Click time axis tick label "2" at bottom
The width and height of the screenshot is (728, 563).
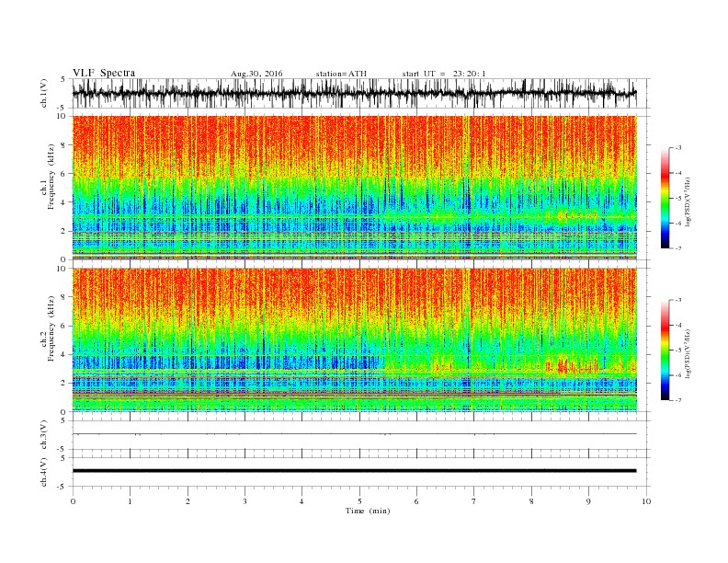(x=188, y=501)
